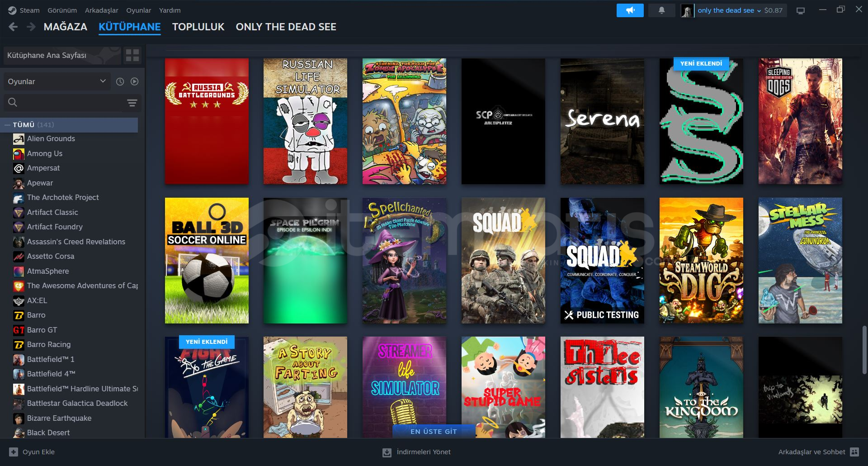Click Oyun Ekle link
868x466 pixels.
coord(38,452)
